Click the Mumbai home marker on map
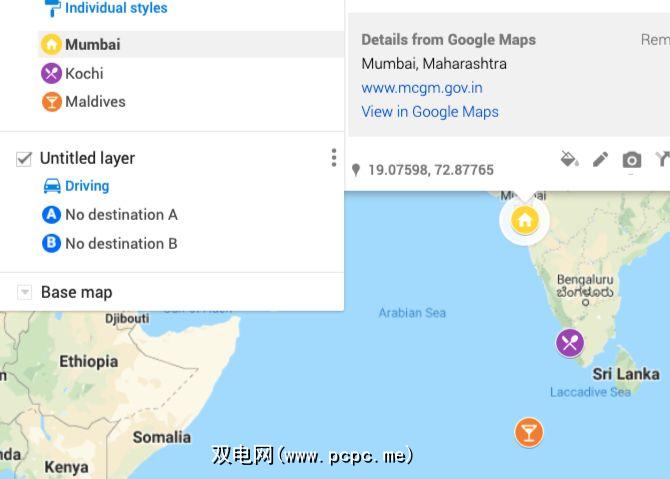Image resolution: width=670 pixels, height=479 pixels. pos(525,220)
